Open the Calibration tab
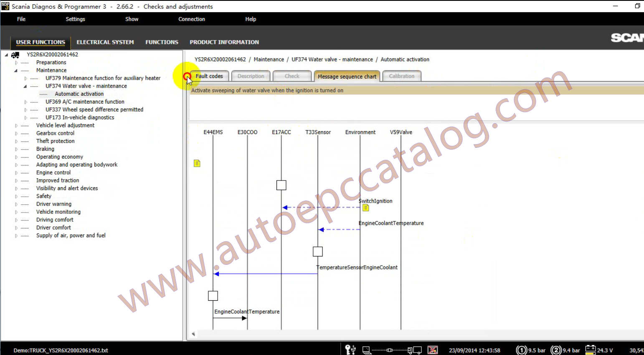The height and width of the screenshot is (355, 644). click(402, 76)
